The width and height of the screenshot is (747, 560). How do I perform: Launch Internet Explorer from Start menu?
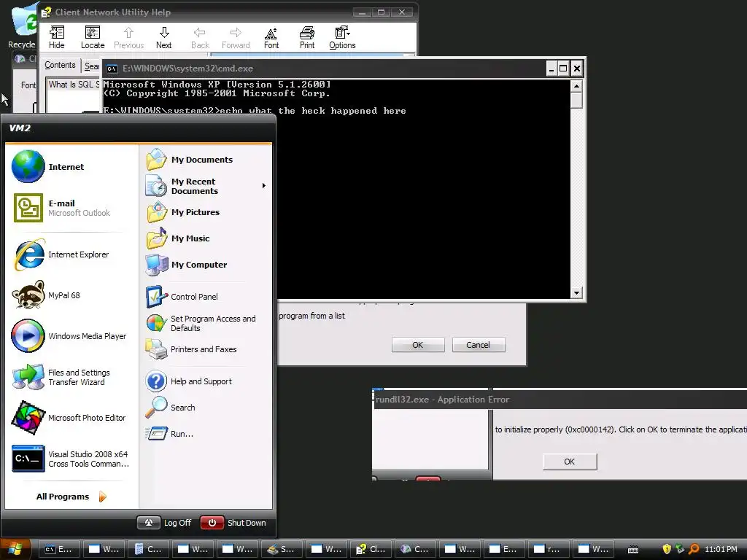pos(71,254)
